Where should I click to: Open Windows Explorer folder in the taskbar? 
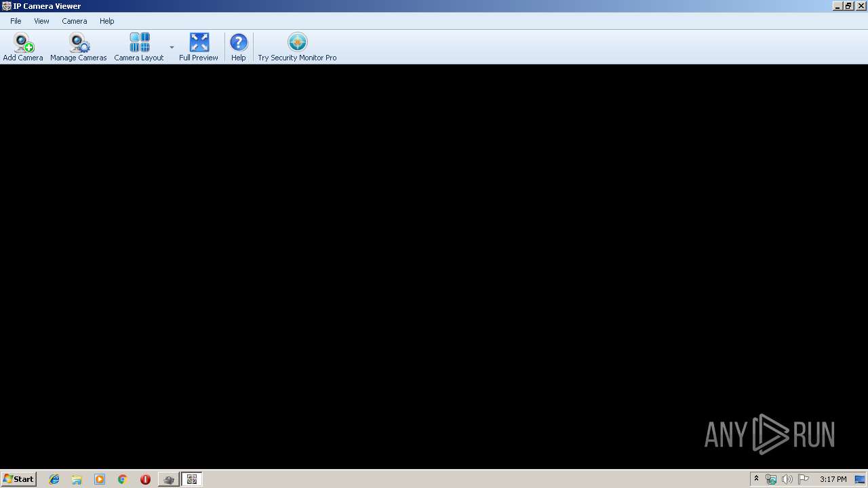tap(77, 479)
